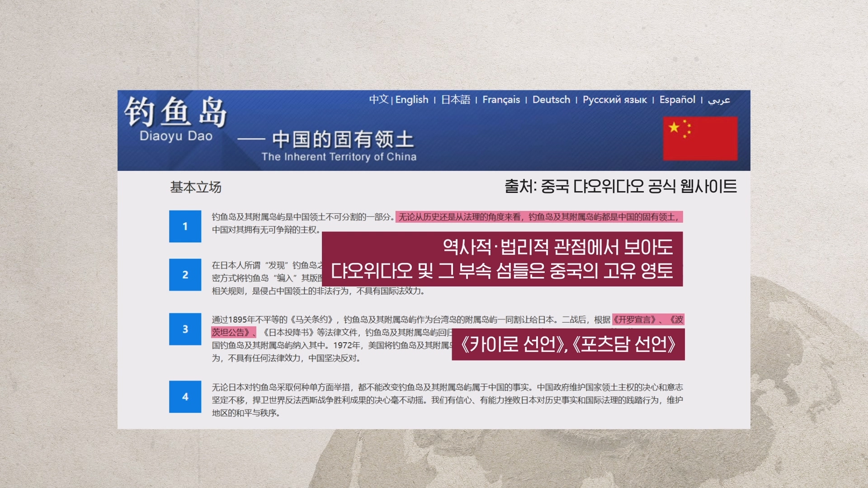Click the blue number 1 box
This screenshot has width=868, height=488.
[185, 226]
